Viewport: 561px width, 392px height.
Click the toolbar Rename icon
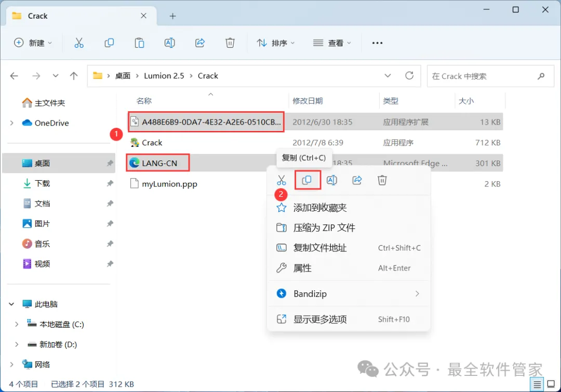pos(169,43)
